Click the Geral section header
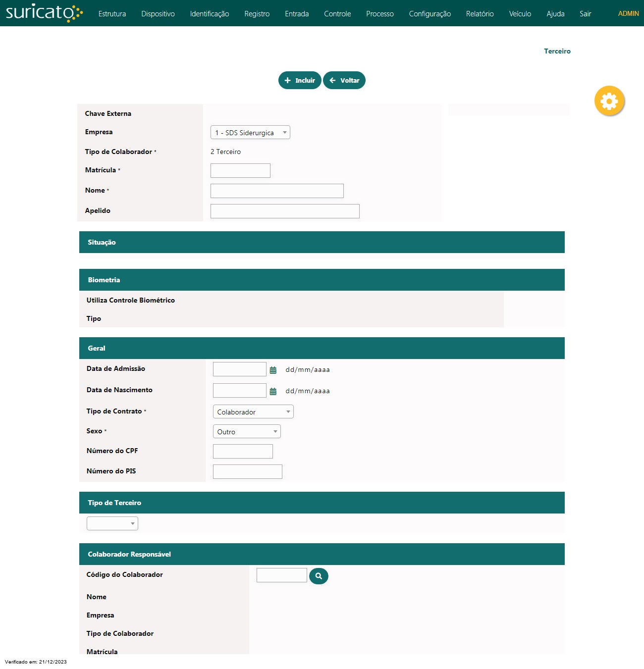Viewport: 644px width, 669px height. tap(322, 348)
